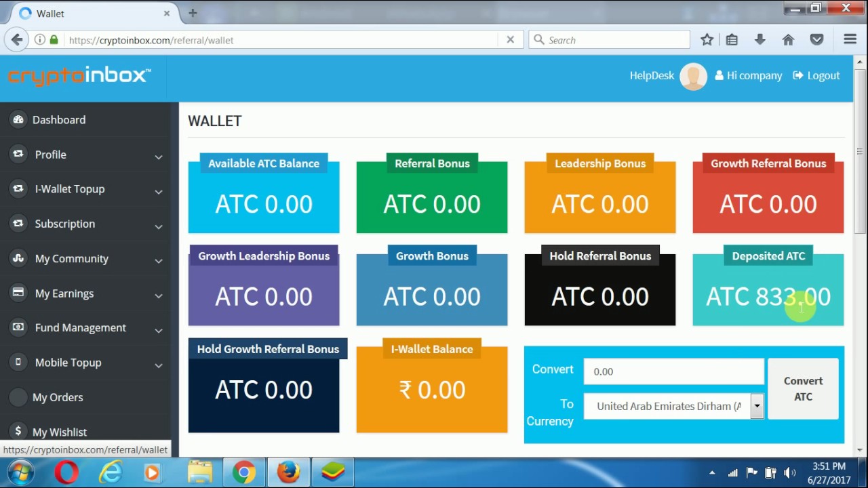This screenshot has height=488, width=868.
Task: Select the Wallet browser tab
Action: [x=94, y=13]
